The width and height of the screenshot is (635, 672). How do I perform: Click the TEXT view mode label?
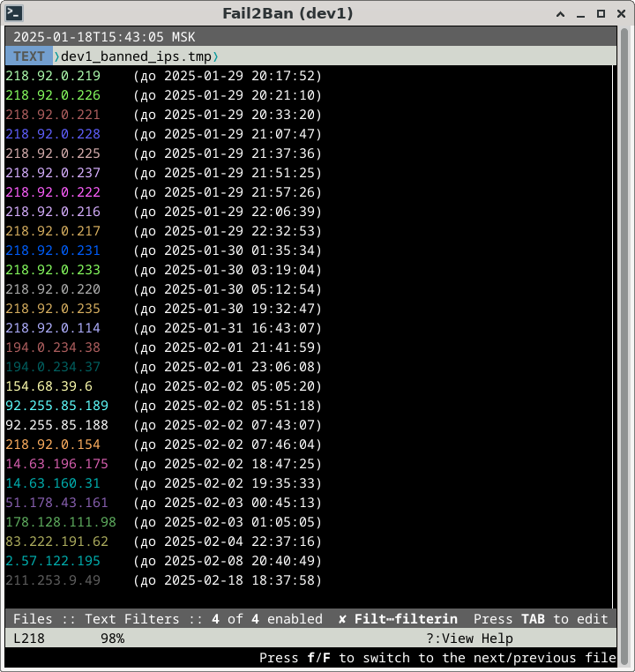pos(29,56)
